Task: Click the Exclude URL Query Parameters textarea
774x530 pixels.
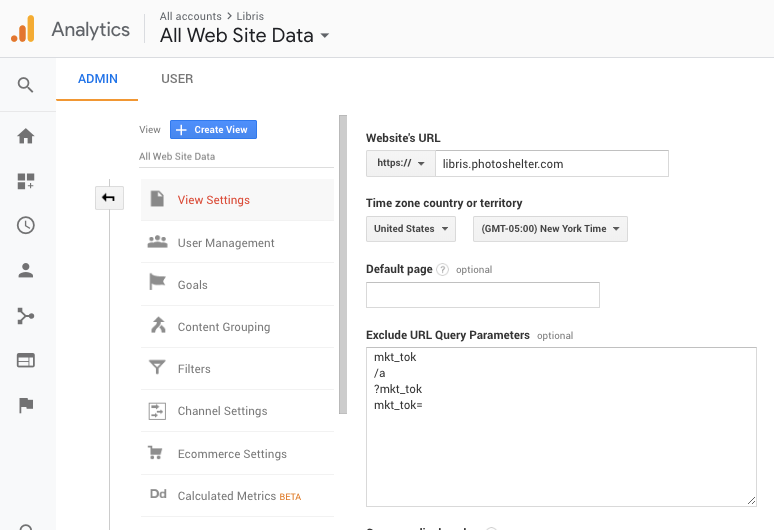Action: [x=561, y=427]
